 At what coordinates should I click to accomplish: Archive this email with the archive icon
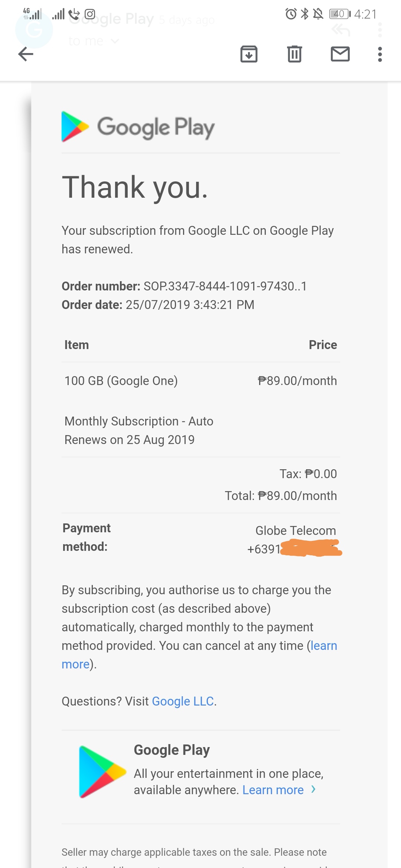(x=249, y=54)
